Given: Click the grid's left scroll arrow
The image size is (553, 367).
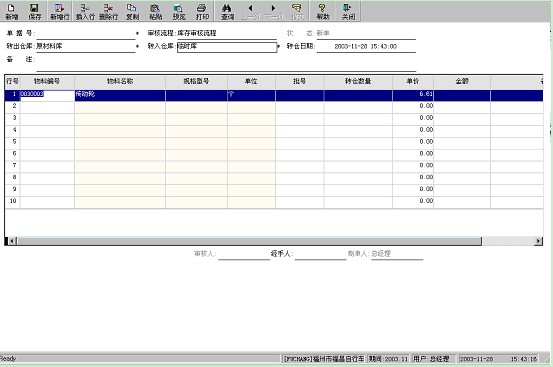Looking at the screenshot, I should [12, 241].
